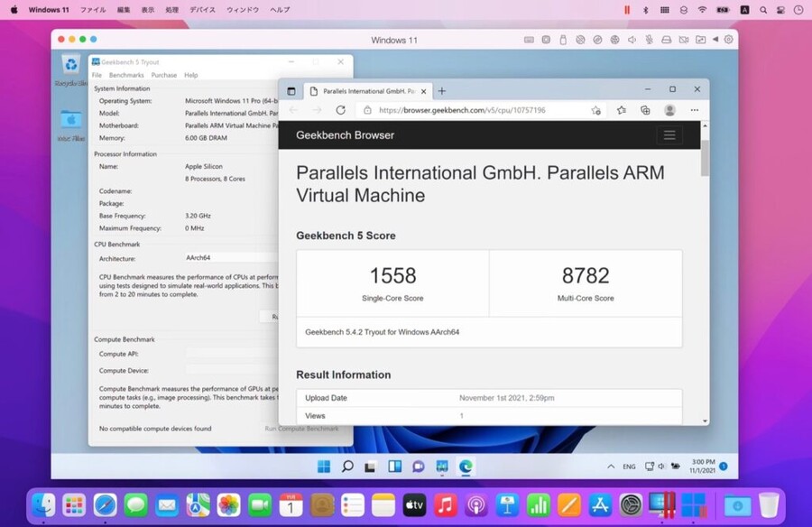Open デバイス menu in menu bar

[202, 10]
